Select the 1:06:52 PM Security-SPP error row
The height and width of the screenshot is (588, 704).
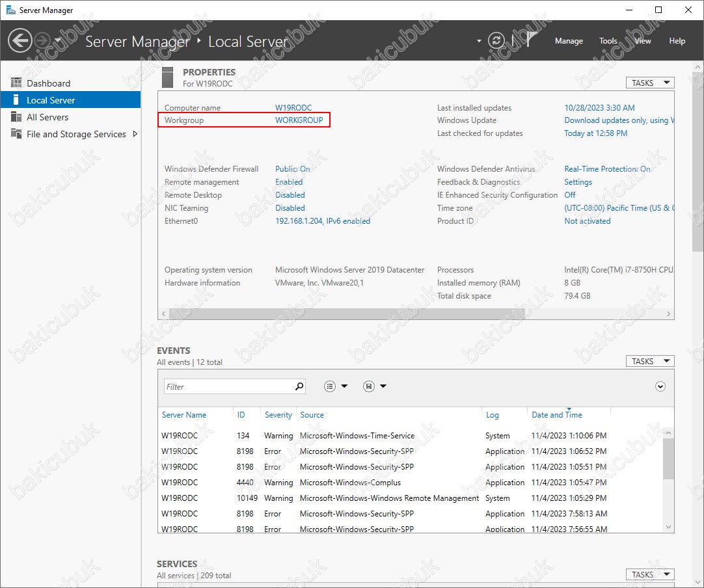411,451
